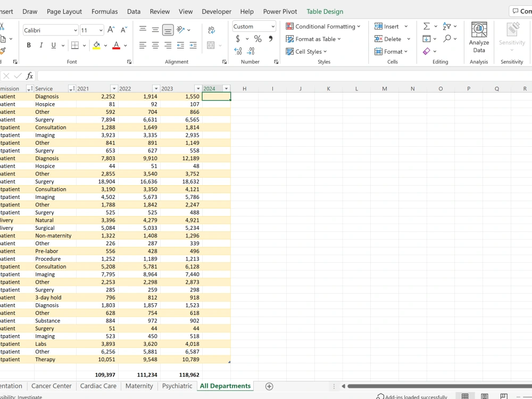The width and height of the screenshot is (532, 399).
Task: Decrease decimal places icon
Action: pos(251,51)
